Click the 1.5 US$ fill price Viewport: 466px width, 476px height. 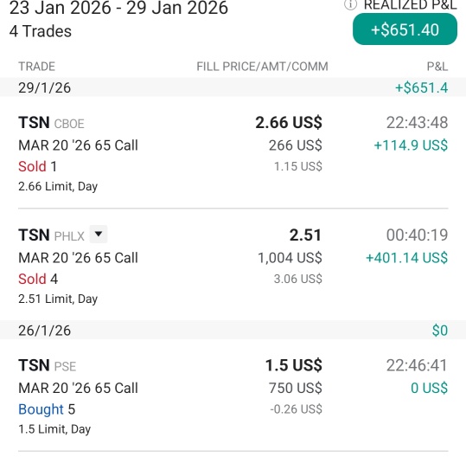(293, 365)
